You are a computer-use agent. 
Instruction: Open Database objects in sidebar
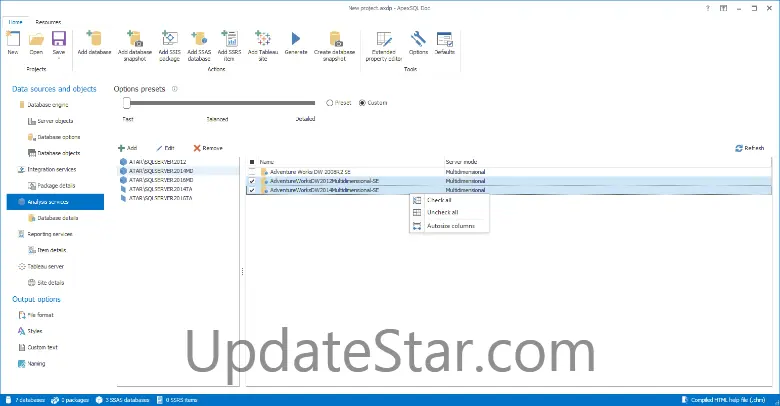(x=59, y=153)
